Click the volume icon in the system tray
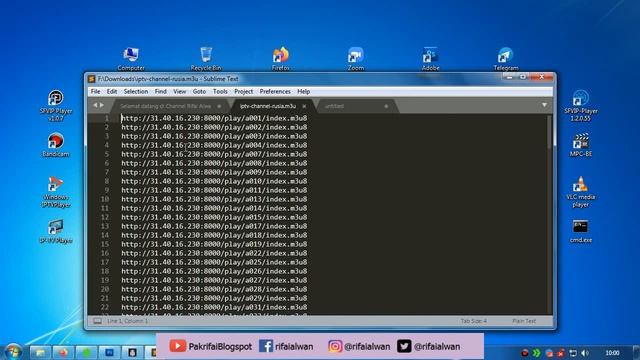640x360 pixels. pyautogui.click(x=585, y=353)
